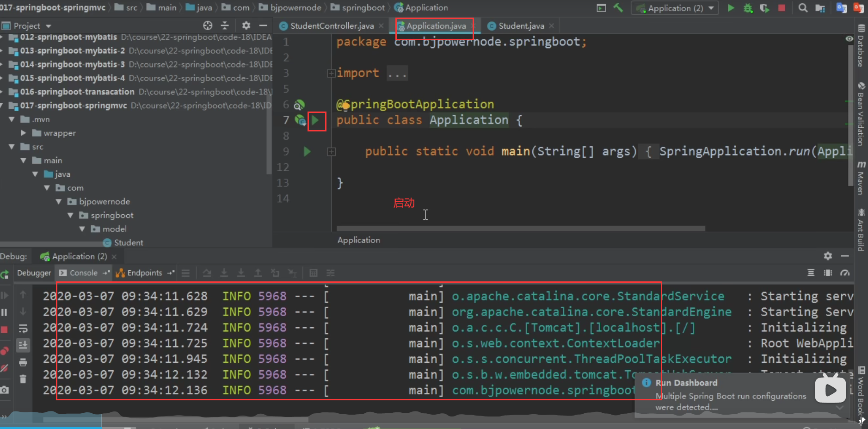Stop the app with the top toolbar red square

pyautogui.click(x=782, y=8)
